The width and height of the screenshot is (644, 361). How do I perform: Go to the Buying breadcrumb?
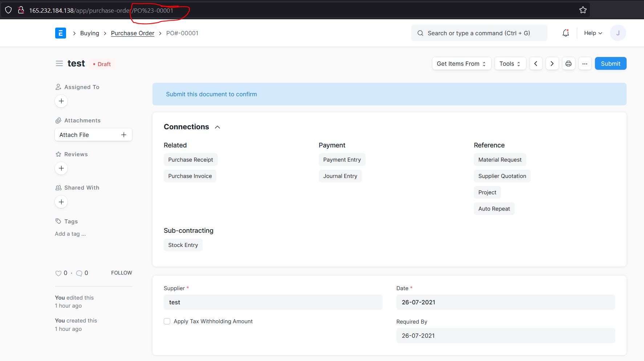pyautogui.click(x=89, y=33)
